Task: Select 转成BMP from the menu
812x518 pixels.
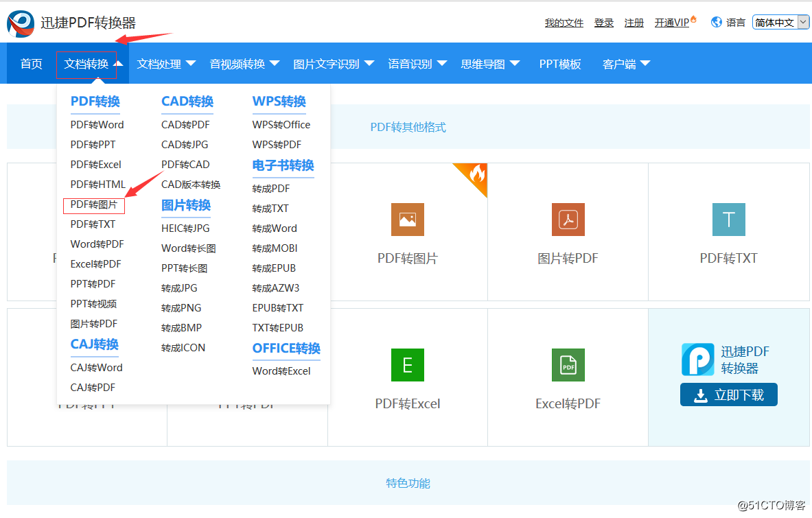Action: (x=181, y=327)
